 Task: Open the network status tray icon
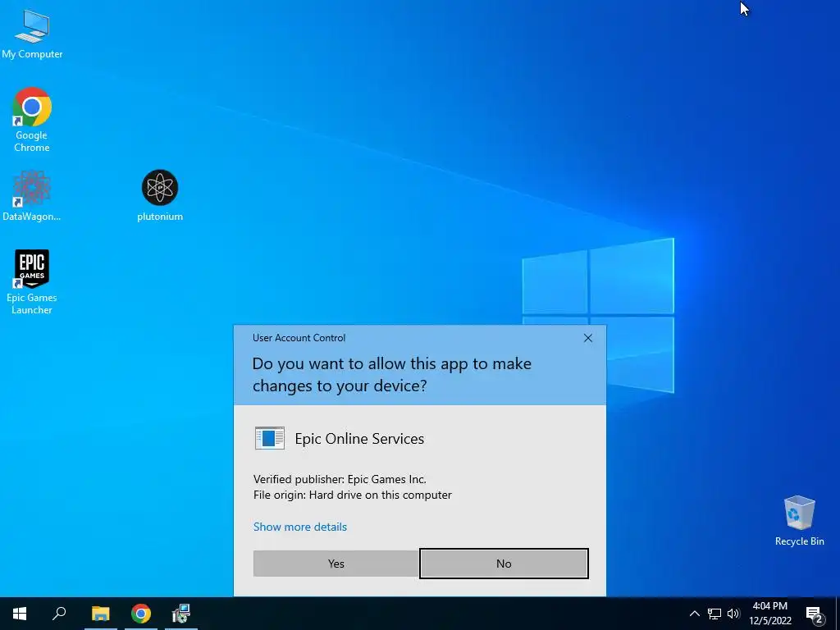tap(714, 614)
